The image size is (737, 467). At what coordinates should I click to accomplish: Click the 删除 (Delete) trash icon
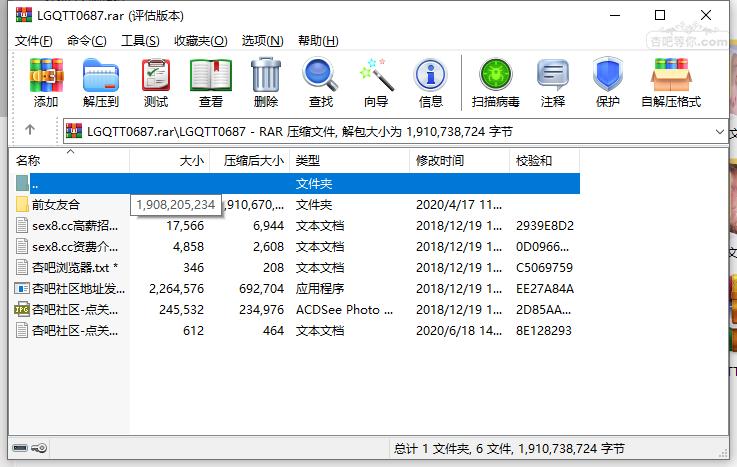coord(266,75)
